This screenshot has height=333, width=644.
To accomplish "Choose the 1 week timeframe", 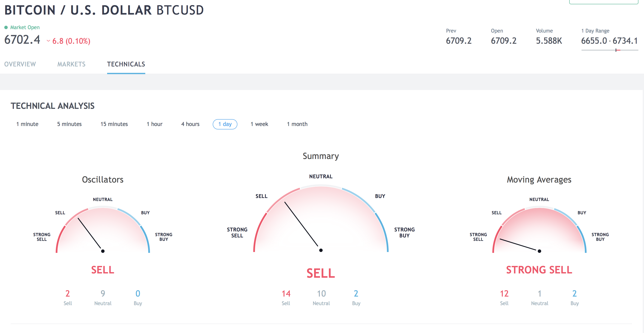I will [259, 124].
